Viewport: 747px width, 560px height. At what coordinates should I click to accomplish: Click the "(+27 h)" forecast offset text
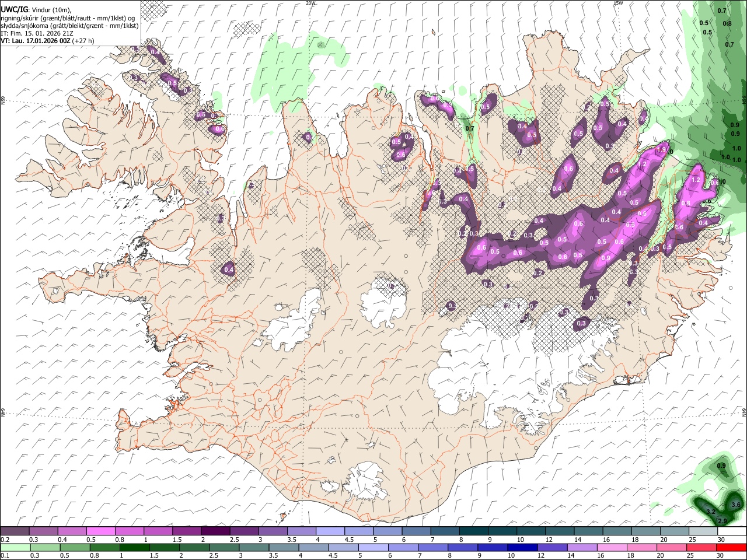click(x=83, y=41)
